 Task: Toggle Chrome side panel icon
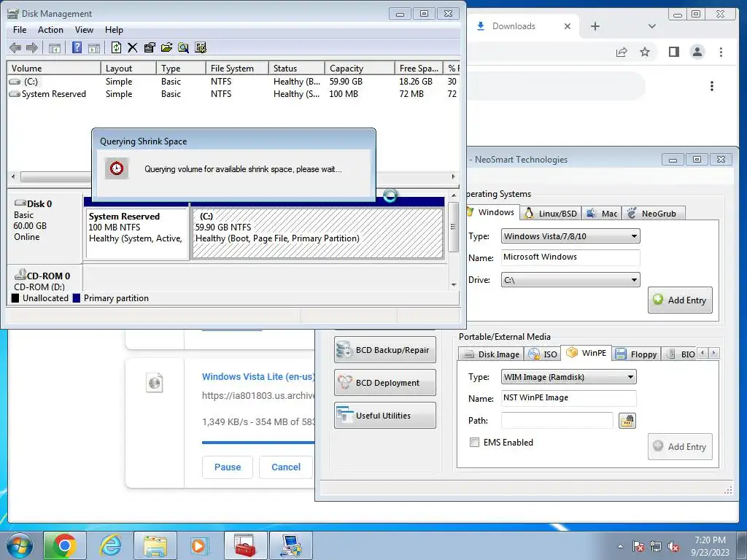673,52
